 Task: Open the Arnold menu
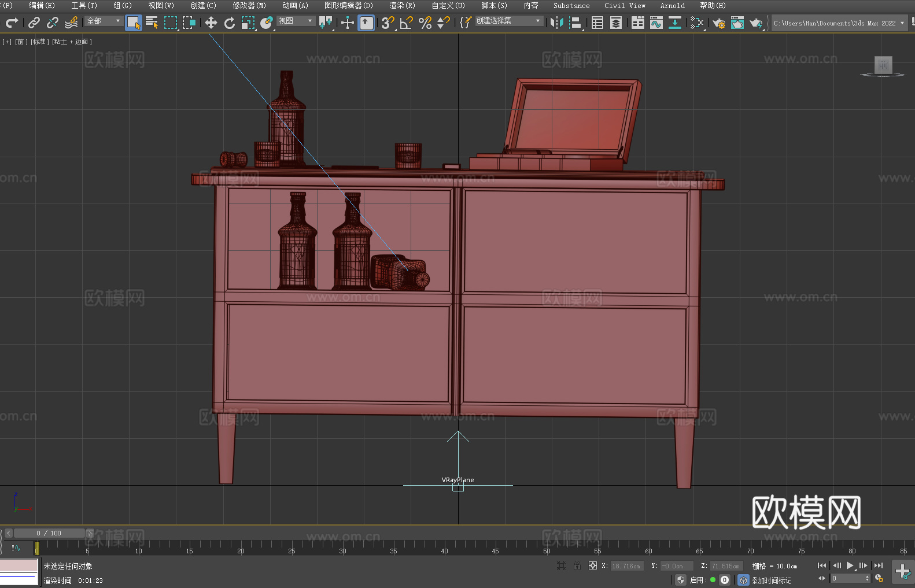click(672, 5)
